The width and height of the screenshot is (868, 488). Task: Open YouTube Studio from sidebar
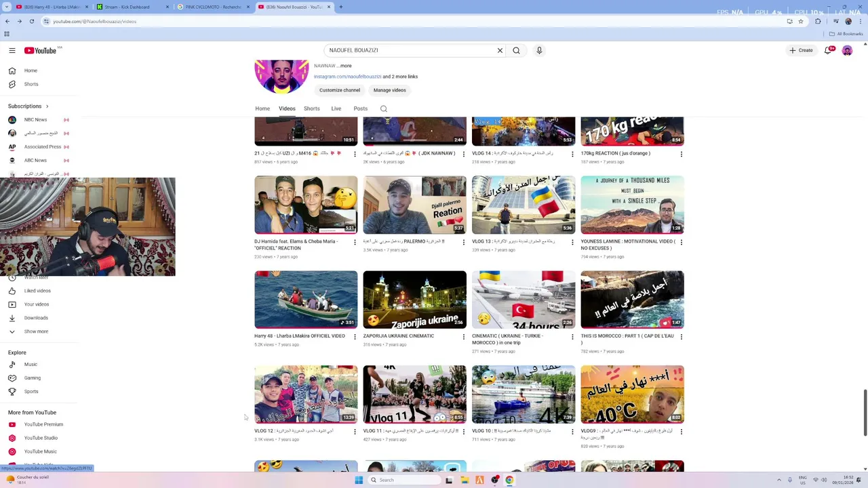pos(41,438)
